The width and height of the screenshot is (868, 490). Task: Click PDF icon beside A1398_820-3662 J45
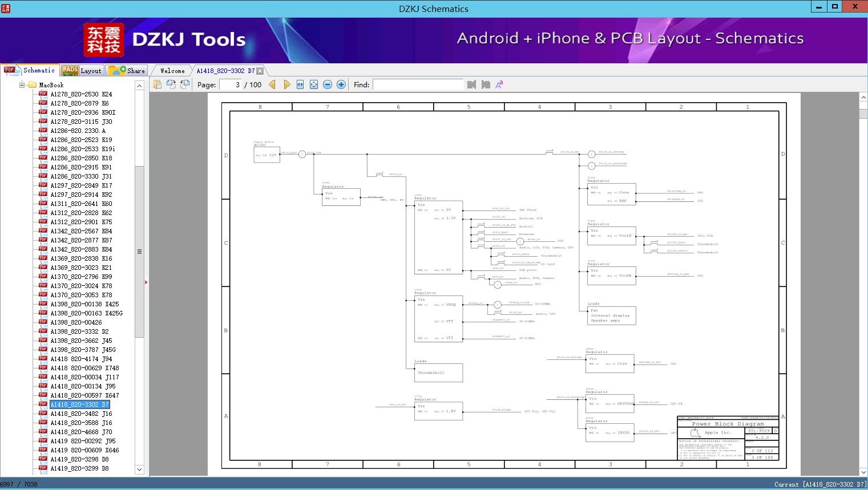coord(43,340)
